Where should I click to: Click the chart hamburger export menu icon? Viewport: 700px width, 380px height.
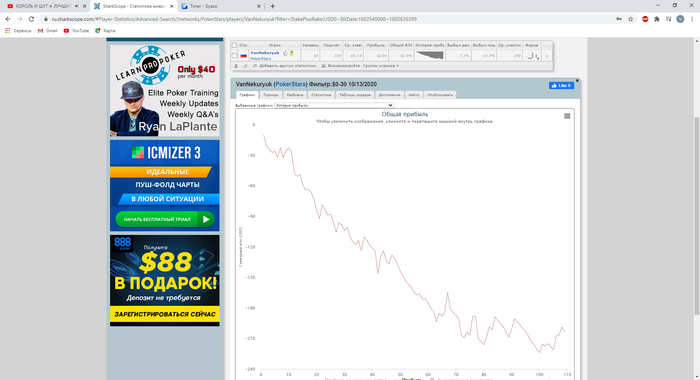point(567,116)
